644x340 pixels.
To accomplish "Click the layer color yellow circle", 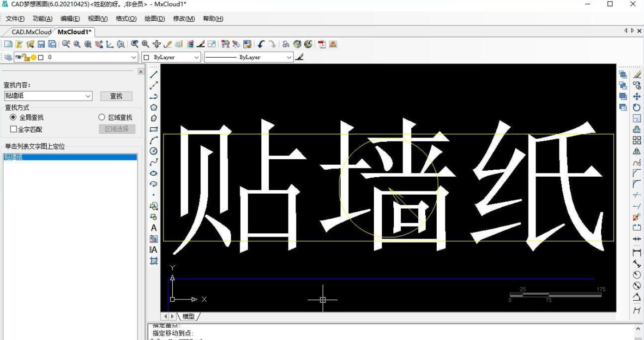I will coord(33,57).
